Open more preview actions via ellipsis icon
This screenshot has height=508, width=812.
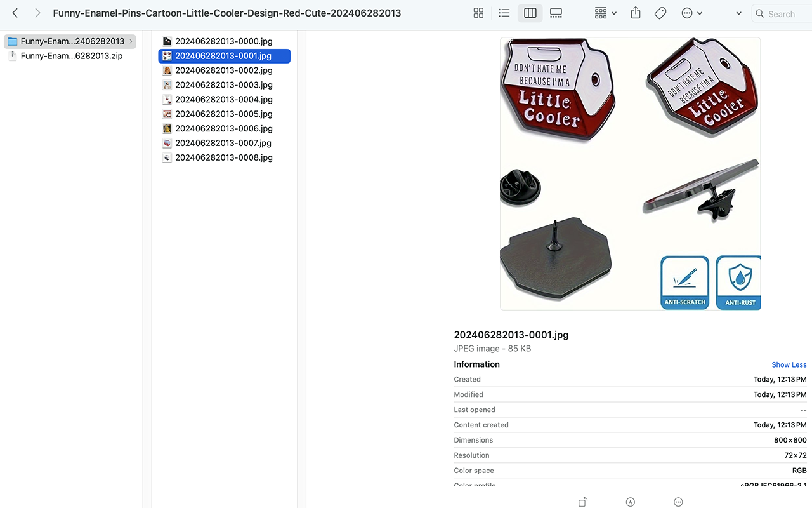click(x=678, y=502)
